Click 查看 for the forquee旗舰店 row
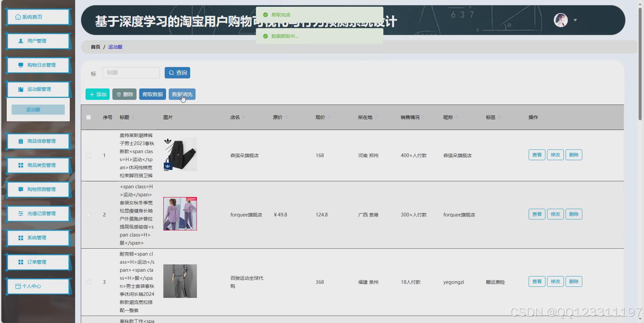Screen dimensions: 644x323 pos(537,214)
